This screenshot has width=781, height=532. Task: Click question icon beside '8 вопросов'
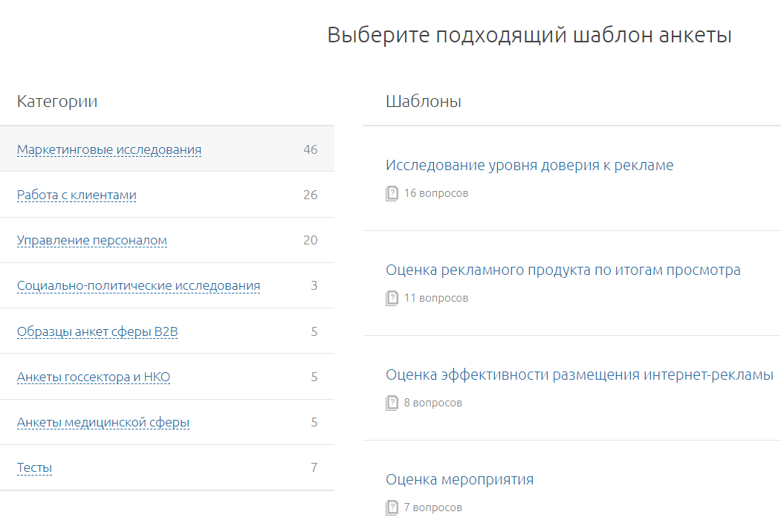[x=392, y=403]
